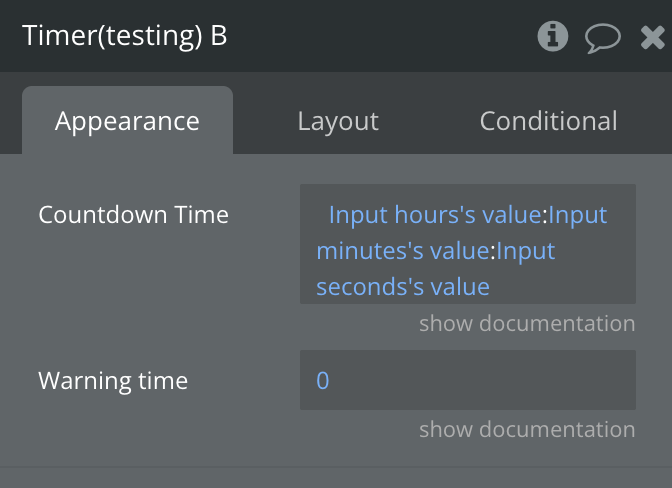The image size is (672, 488).
Task: Switch to the Appearance tab
Action: (x=127, y=121)
